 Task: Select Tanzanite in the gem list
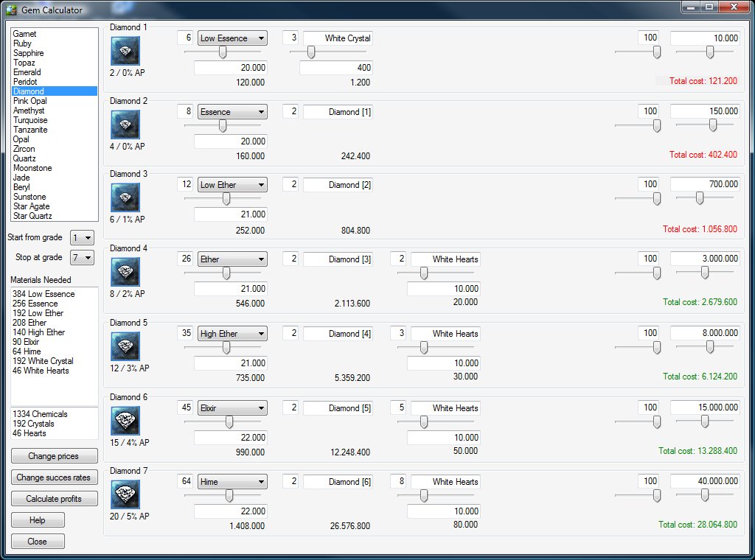tap(55, 130)
